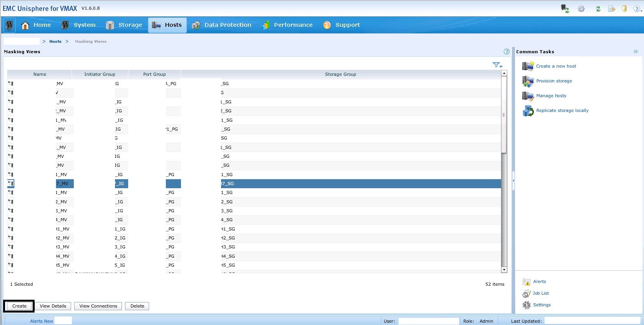Click the Provision storage link
Viewport: 644px width, 325px height.
(554, 81)
